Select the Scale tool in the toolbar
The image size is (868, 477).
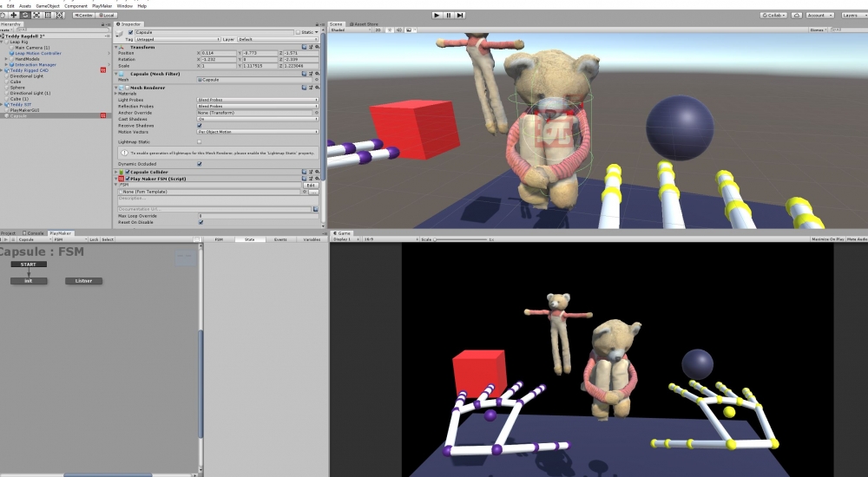coord(36,15)
